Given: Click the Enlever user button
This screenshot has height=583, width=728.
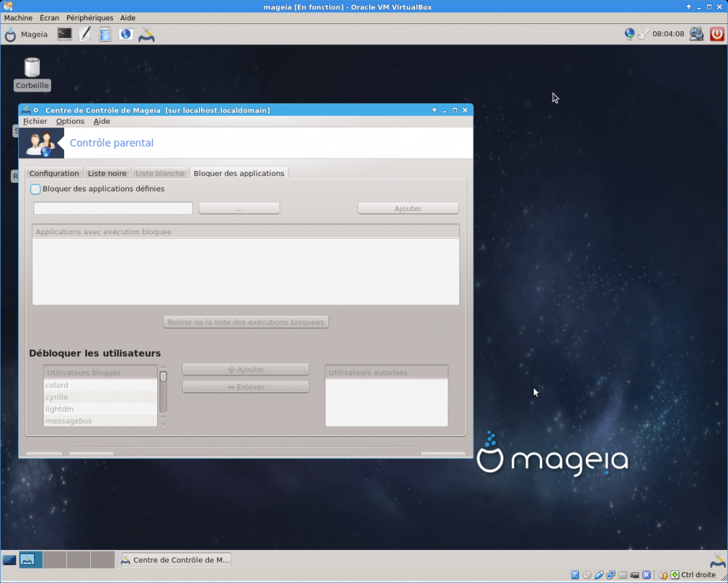Looking at the screenshot, I should point(245,387).
